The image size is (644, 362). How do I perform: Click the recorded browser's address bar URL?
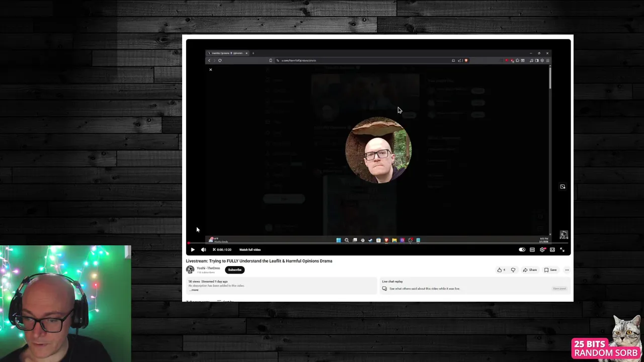click(x=298, y=60)
